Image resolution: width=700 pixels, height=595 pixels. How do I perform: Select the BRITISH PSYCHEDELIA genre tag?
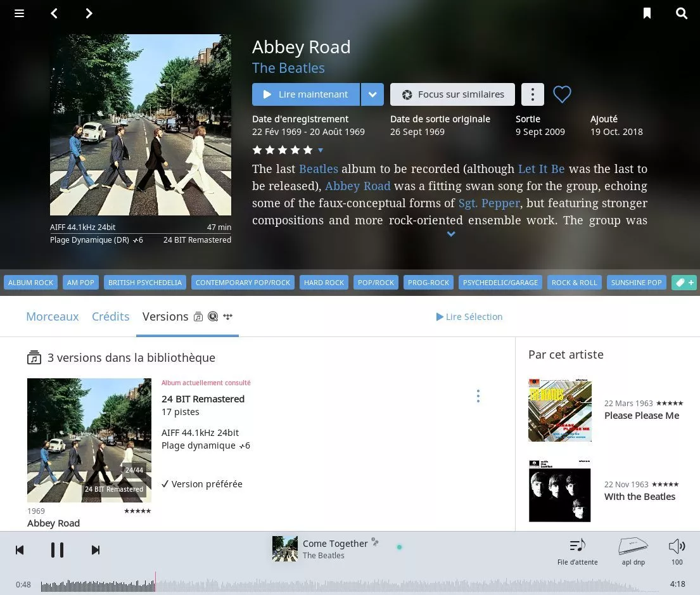pyautogui.click(x=144, y=283)
